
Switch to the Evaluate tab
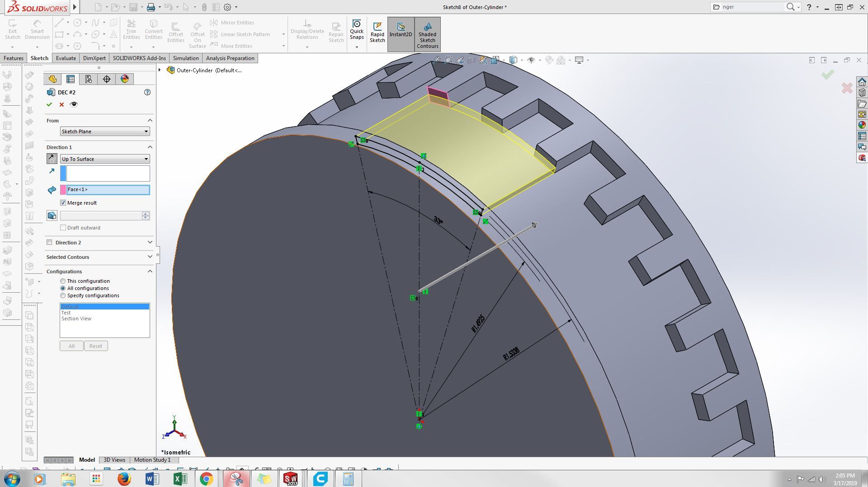click(x=66, y=58)
